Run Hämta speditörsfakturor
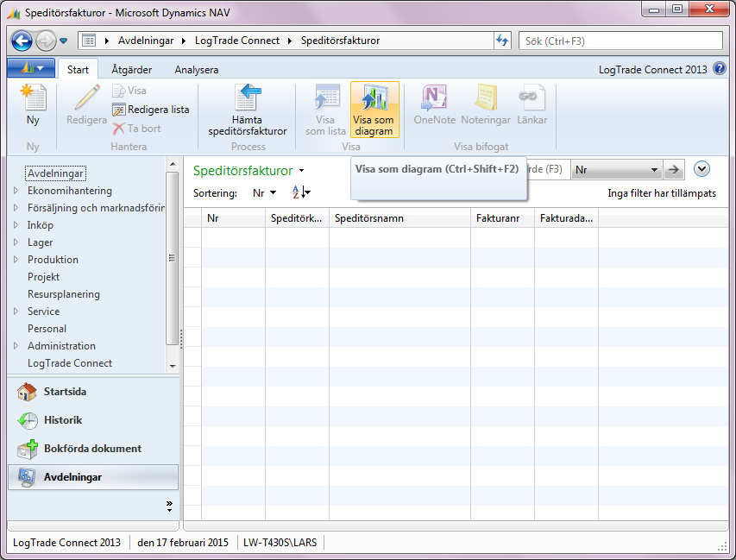The height and width of the screenshot is (560, 736). point(248,110)
